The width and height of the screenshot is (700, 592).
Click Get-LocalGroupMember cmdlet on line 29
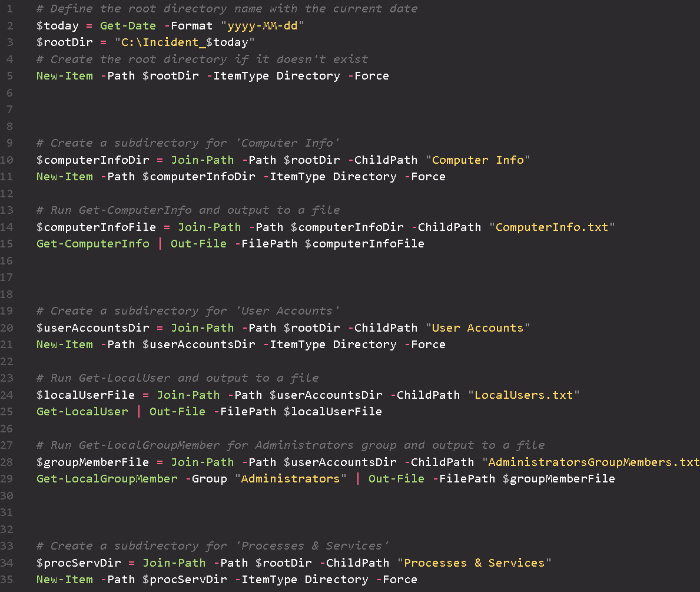point(107,479)
